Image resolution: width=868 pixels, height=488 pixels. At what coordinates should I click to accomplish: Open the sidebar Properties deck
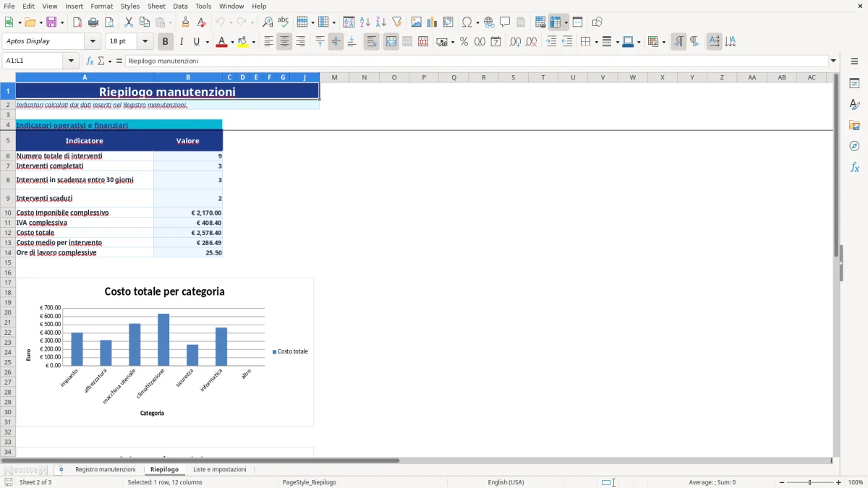pyautogui.click(x=854, y=84)
